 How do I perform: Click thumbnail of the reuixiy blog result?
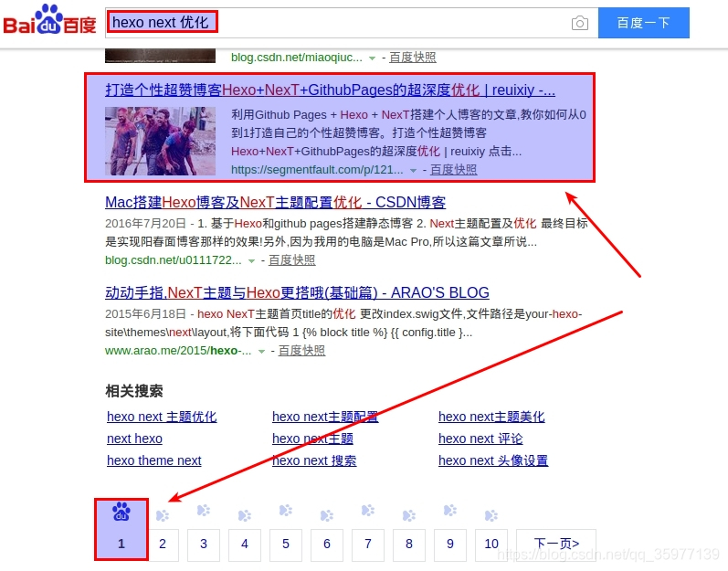click(160, 141)
